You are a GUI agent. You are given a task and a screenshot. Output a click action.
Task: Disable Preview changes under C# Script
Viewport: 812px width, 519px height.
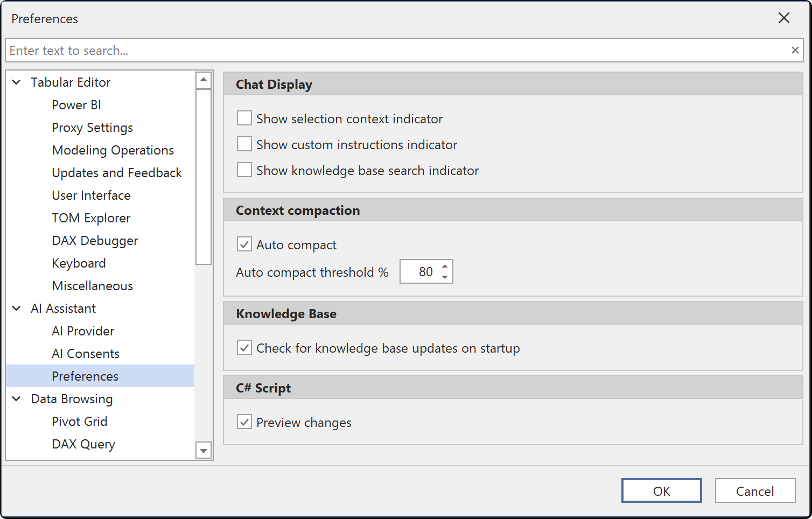click(244, 422)
